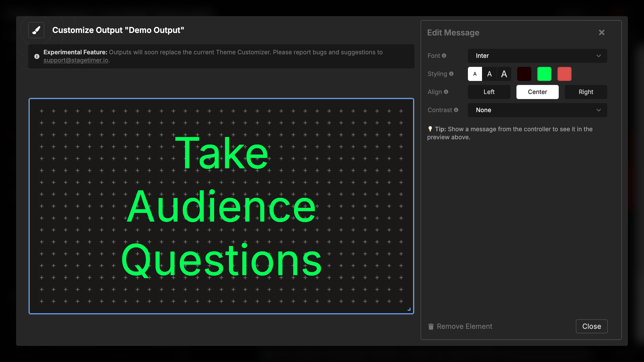Image resolution: width=644 pixels, height=362 pixels.
Task: Click the paintbrush customize icon
Action: click(x=36, y=30)
